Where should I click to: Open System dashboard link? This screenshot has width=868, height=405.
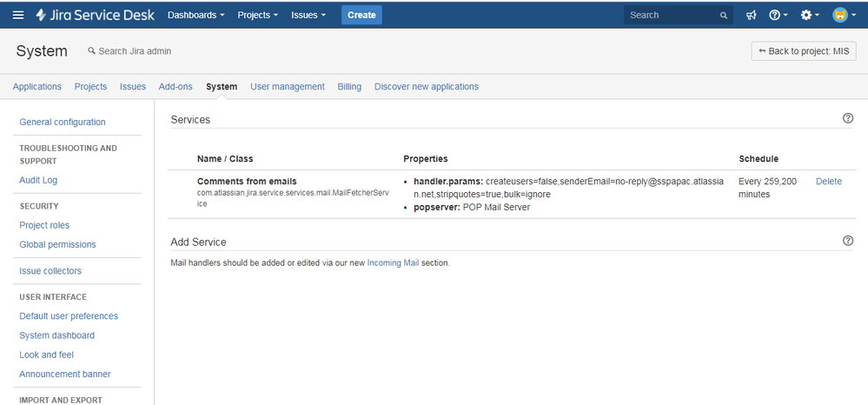coord(57,335)
